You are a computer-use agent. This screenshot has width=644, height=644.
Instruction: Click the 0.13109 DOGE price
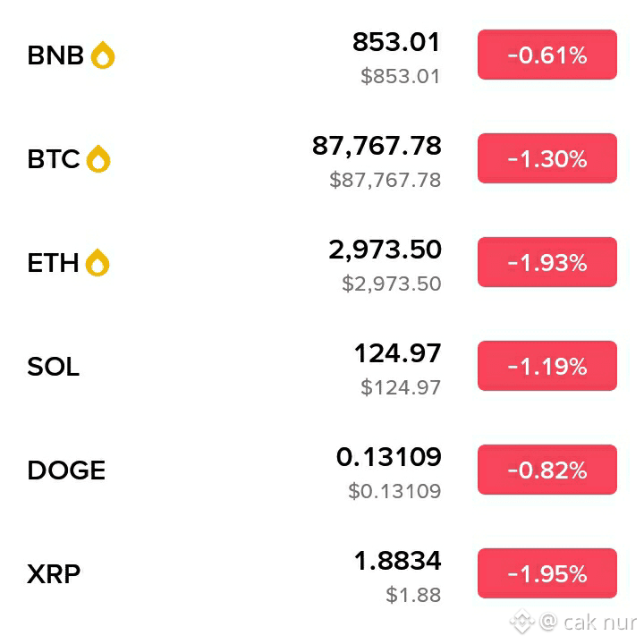pos(388,457)
